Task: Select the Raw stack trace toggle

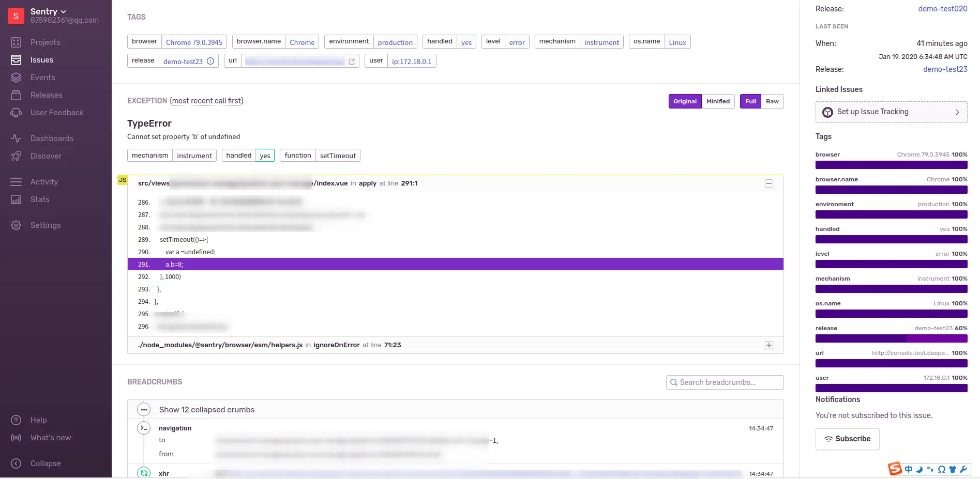Action: coord(772,101)
